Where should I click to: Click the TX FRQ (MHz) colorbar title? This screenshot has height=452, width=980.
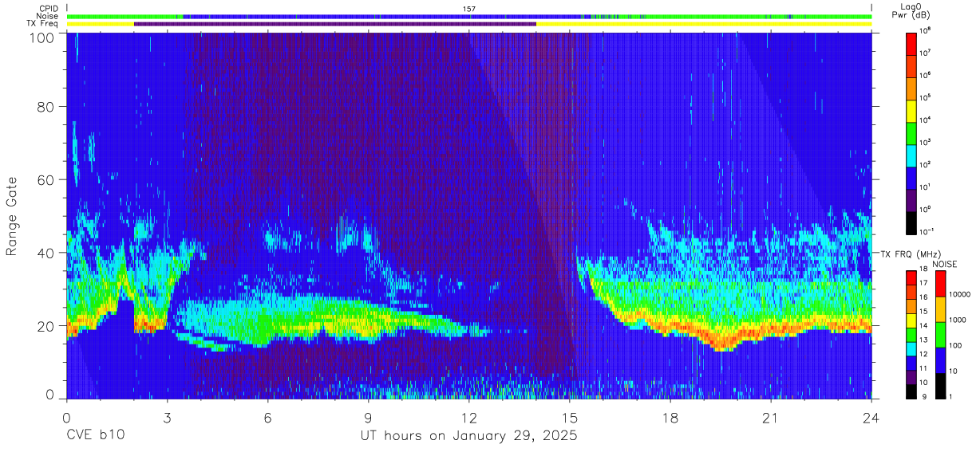(x=912, y=254)
